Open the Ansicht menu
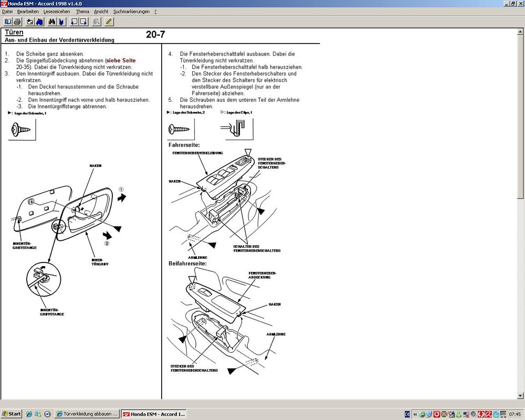The image size is (525, 420). 101,12
